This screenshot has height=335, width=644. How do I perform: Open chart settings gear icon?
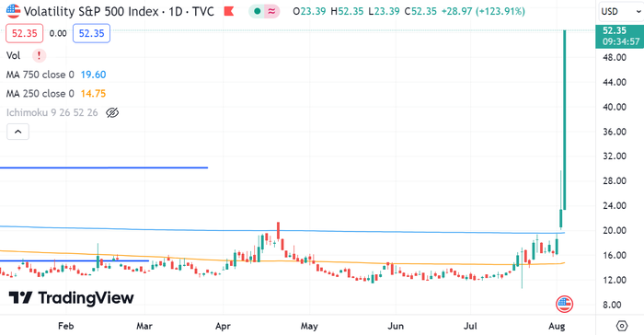tap(622, 326)
